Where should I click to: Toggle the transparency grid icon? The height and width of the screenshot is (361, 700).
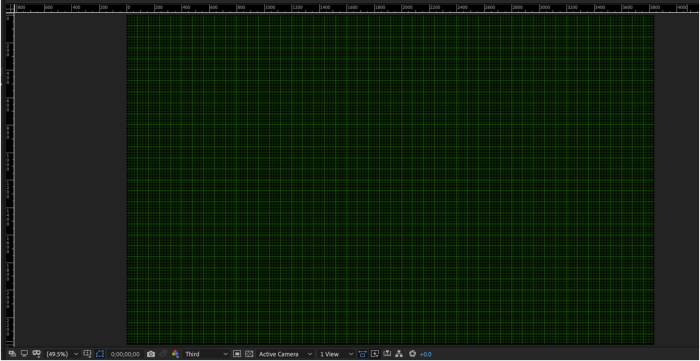click(x=249, y=354)
